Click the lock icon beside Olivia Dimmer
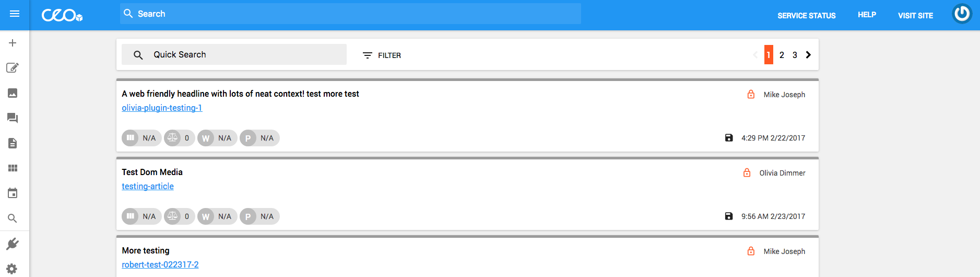Viewport: 980px width, 277px height. pyautogui.click(x=747, y=173)
